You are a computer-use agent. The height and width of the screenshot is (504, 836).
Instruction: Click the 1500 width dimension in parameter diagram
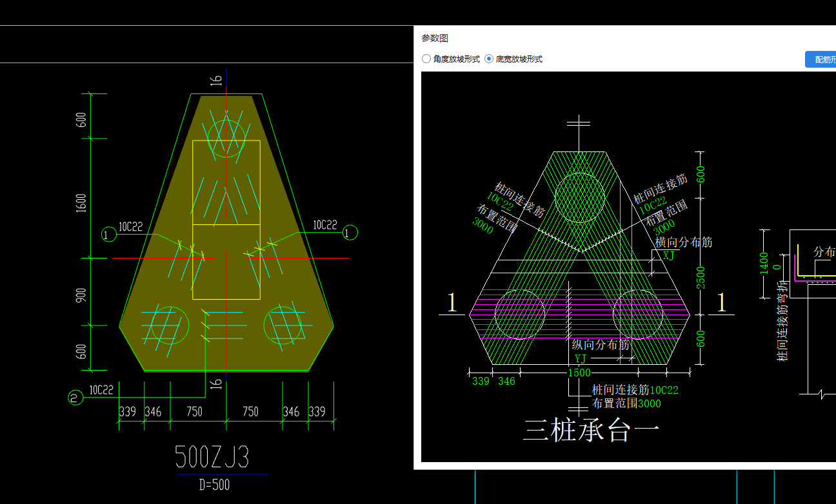point(579,373)
